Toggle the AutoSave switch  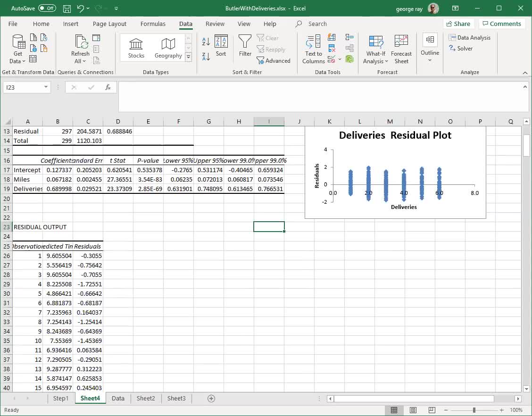47,8
